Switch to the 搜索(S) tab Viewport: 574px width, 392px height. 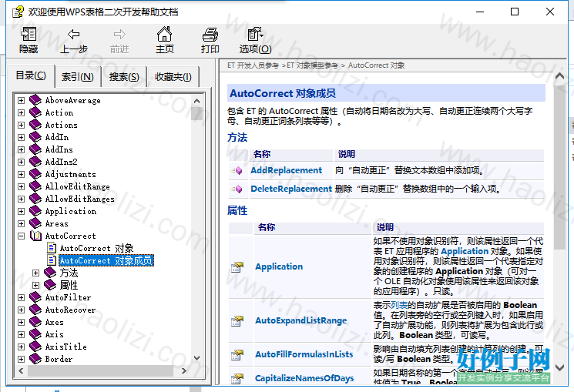(124, 77)
